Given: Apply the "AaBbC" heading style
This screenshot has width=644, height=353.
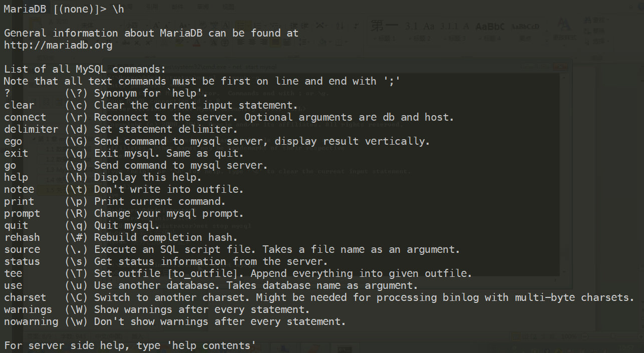Looking at the screenshot, I should (x=490, y=27).
